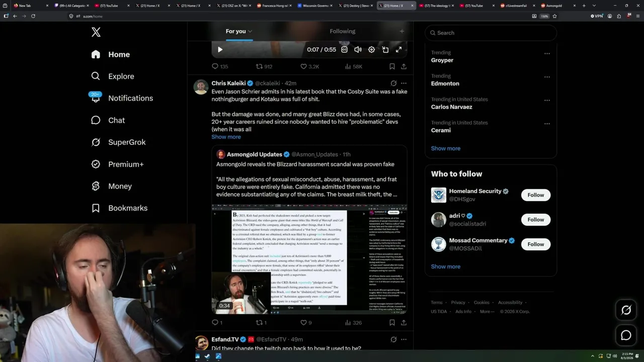Open more options for trending Cerami

[x=547, y=124]
